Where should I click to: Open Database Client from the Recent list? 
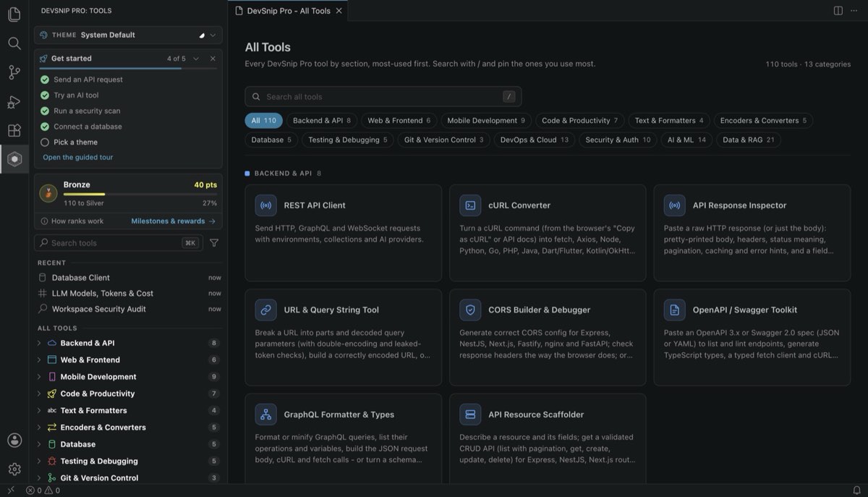[129, 278]
